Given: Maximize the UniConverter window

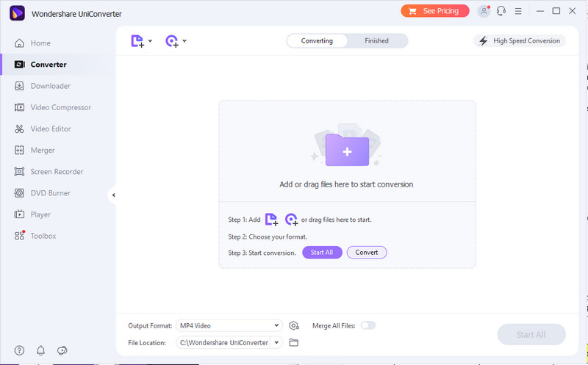Looking at the screenshot, I should coord(556,11).
